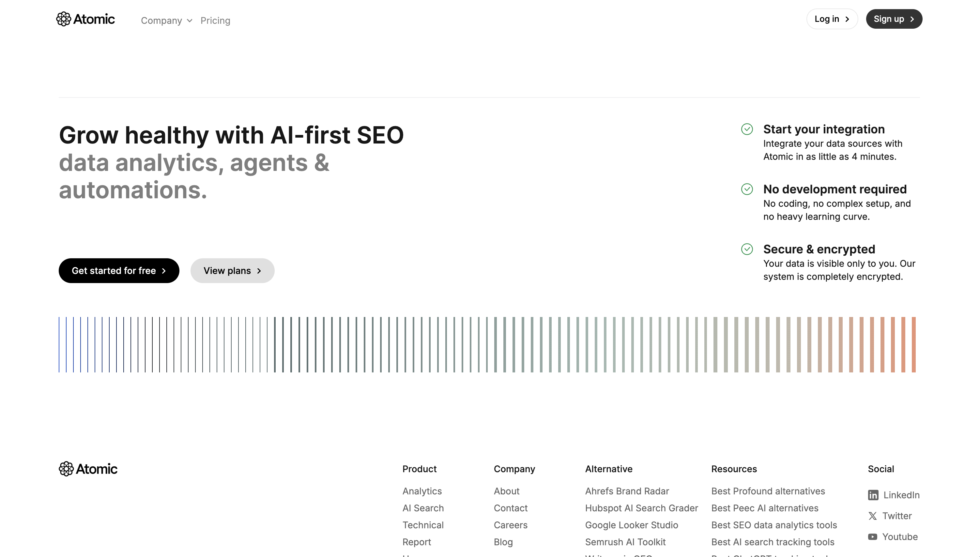The height and width of the screenshot is (557, 980).
Task: Click the Youtube play icon
Action: (x=872, y=537)
